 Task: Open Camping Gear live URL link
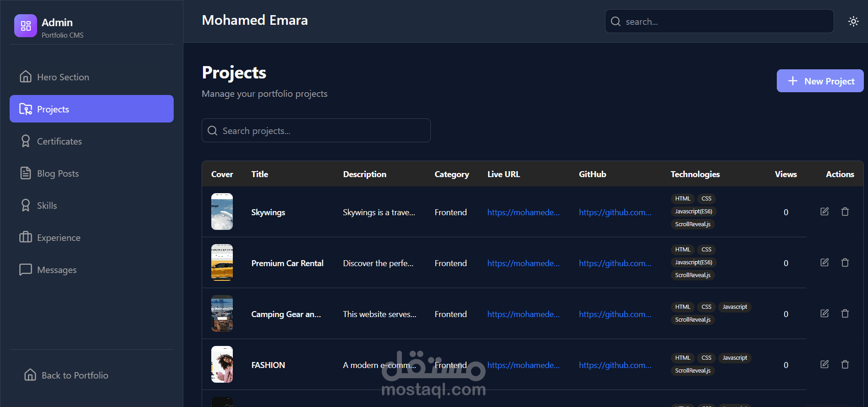(x=523, y=314)
